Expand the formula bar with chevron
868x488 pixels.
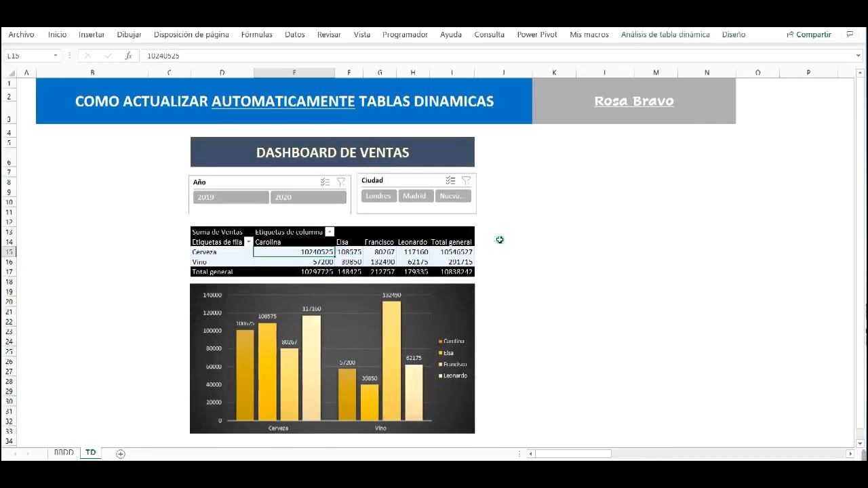(858, 56)
